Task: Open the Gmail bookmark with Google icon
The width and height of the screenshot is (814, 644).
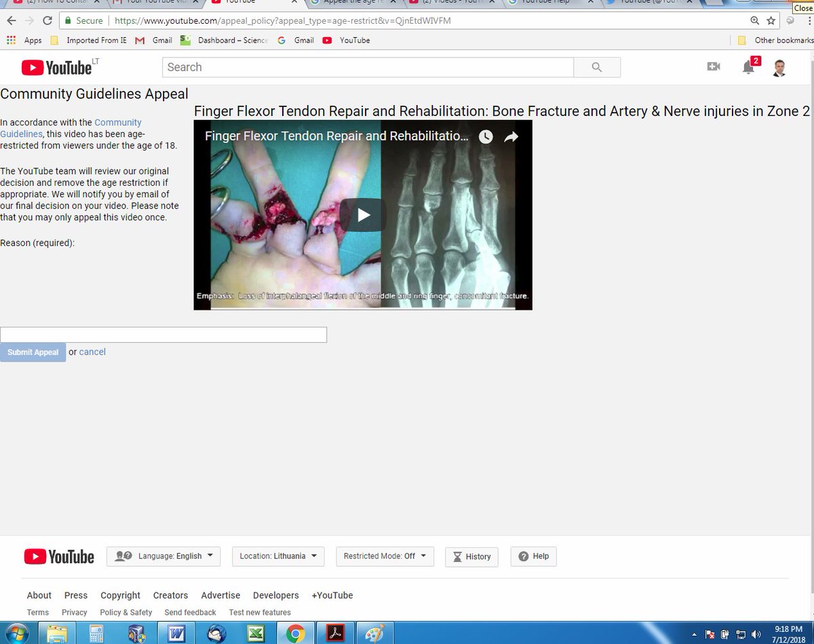Action: (x=296, y=40)
